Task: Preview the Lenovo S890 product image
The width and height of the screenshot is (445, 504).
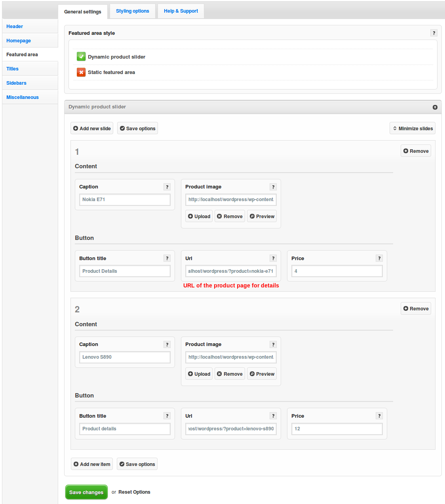Action: pyautogui.click(x=262, y=373)
